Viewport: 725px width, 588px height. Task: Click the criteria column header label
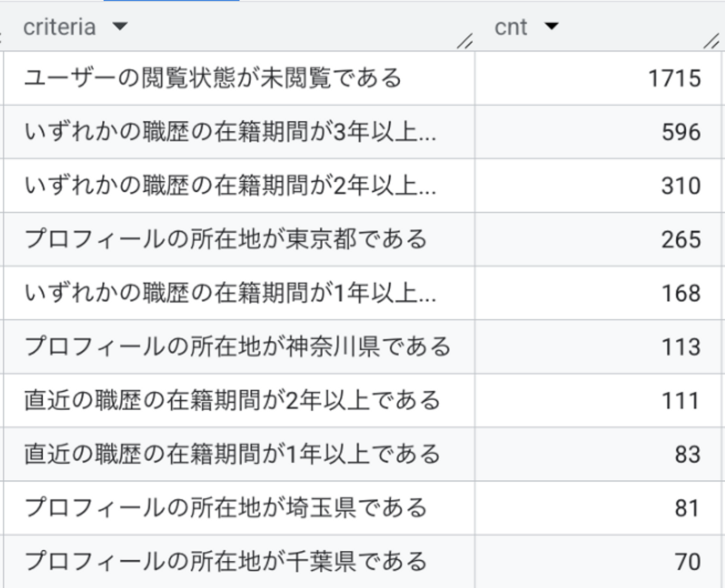coord(59,27)
